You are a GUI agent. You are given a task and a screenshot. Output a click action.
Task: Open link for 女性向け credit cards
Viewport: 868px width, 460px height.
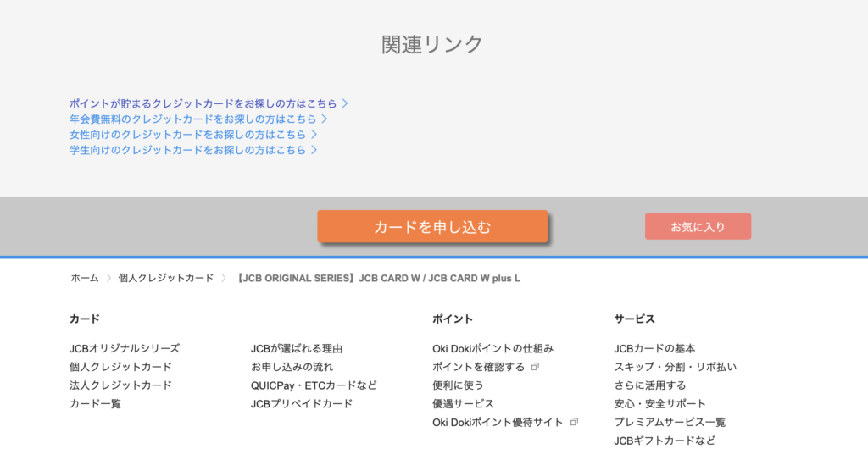[193, 135]
